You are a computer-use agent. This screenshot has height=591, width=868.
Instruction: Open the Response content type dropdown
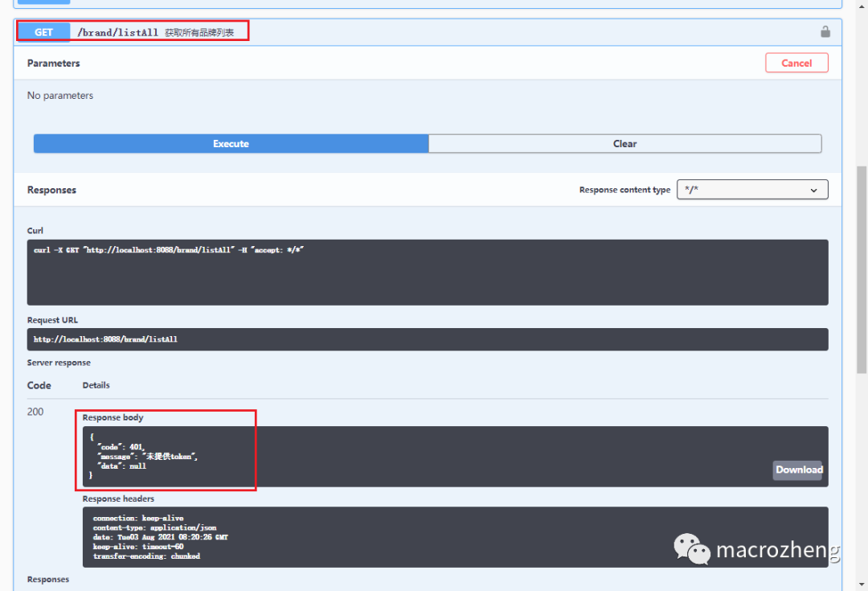point(752,190)
